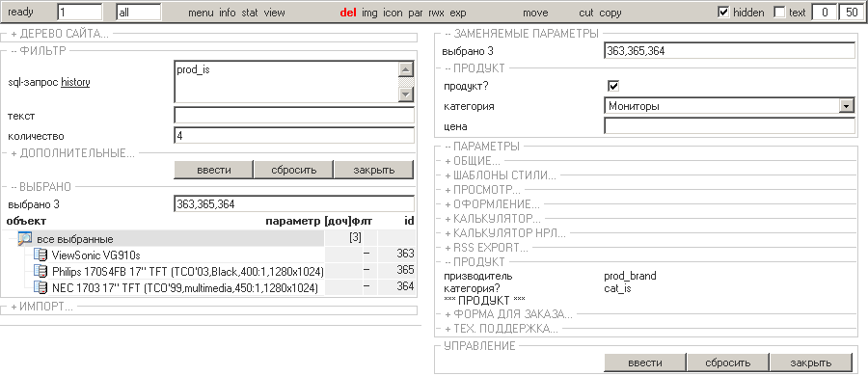Click the object icon for ViewSonic VG910s
The height and width of the screenshot is (376, 868).
[x=41, y=255]
